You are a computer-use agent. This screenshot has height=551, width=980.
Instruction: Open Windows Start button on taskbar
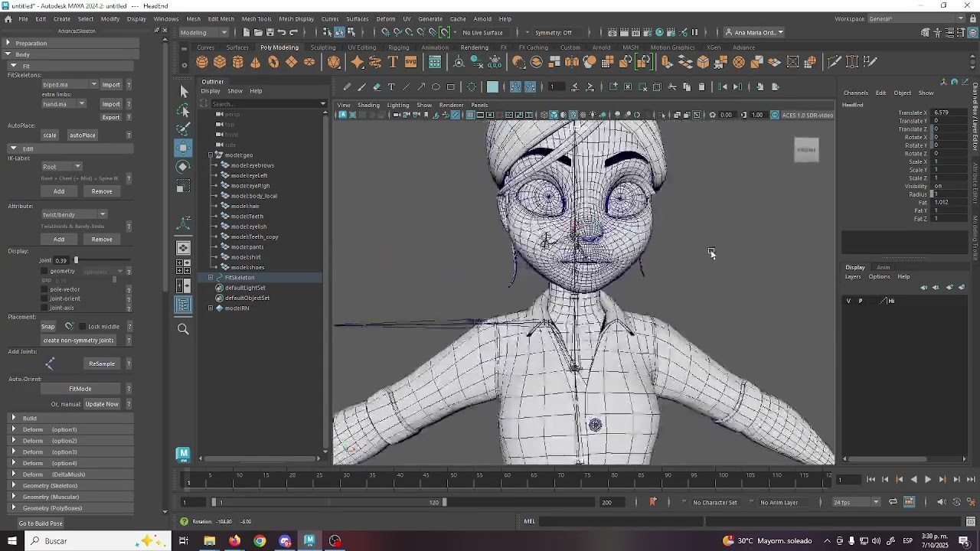pyautogui.click(x=11, y=541)
